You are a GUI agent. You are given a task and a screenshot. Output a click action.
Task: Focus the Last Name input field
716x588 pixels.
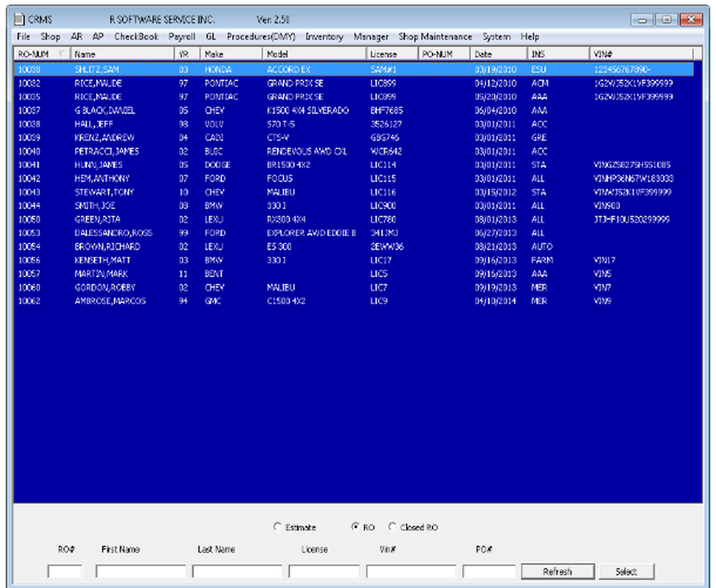[x=237, y=572]
